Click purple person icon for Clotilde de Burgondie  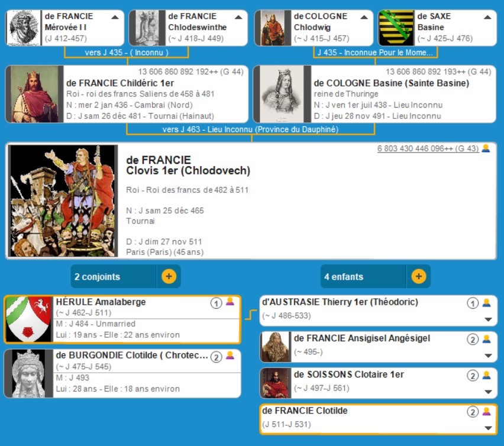coord(230,356)
